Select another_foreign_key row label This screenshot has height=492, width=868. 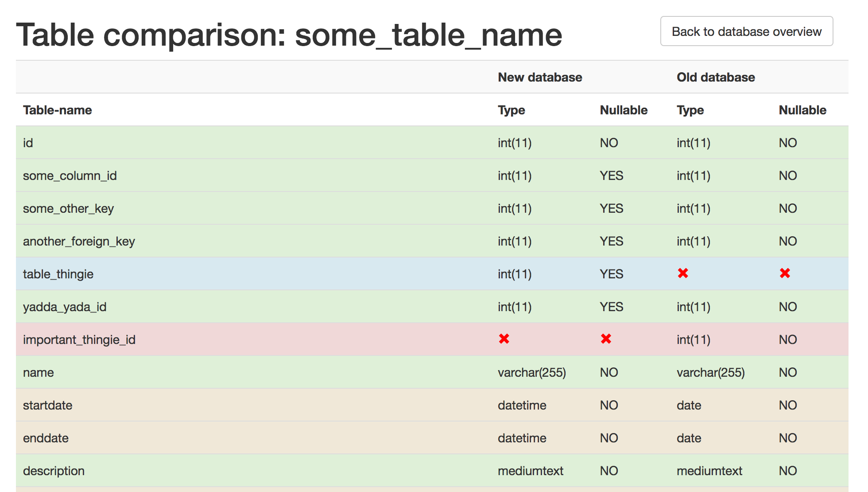pyautogui.click(x=79, y=241)
